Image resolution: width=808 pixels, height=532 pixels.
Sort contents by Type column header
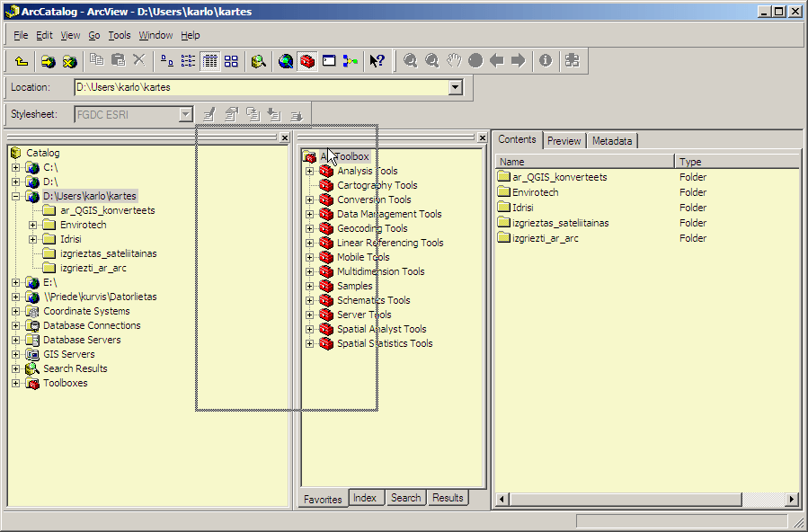point(737,162)
